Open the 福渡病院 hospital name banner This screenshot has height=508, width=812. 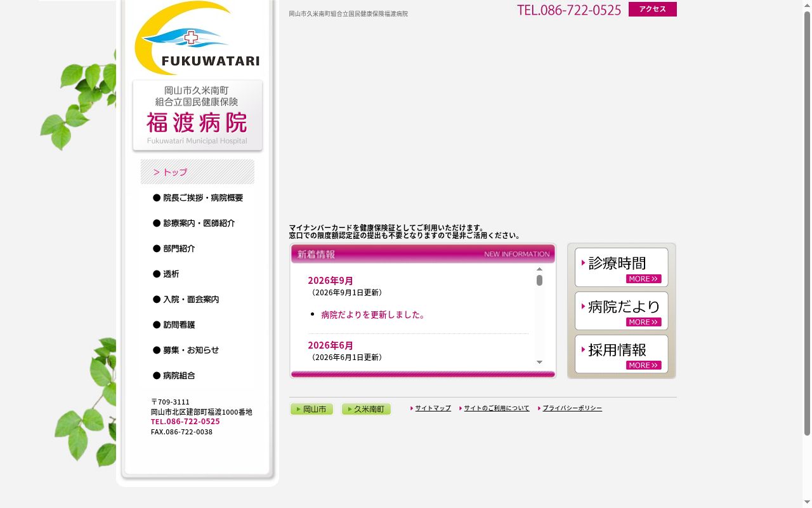pos(197,116)
